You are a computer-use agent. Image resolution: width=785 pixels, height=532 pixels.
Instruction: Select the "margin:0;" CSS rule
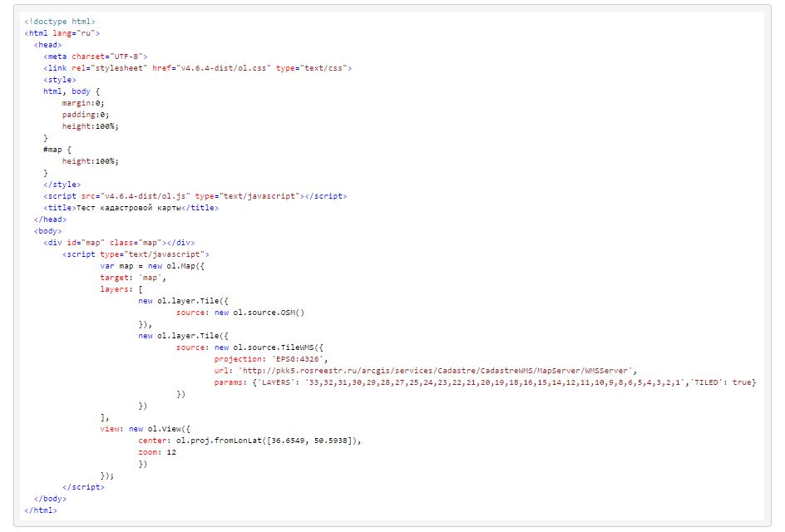[83, 103]
